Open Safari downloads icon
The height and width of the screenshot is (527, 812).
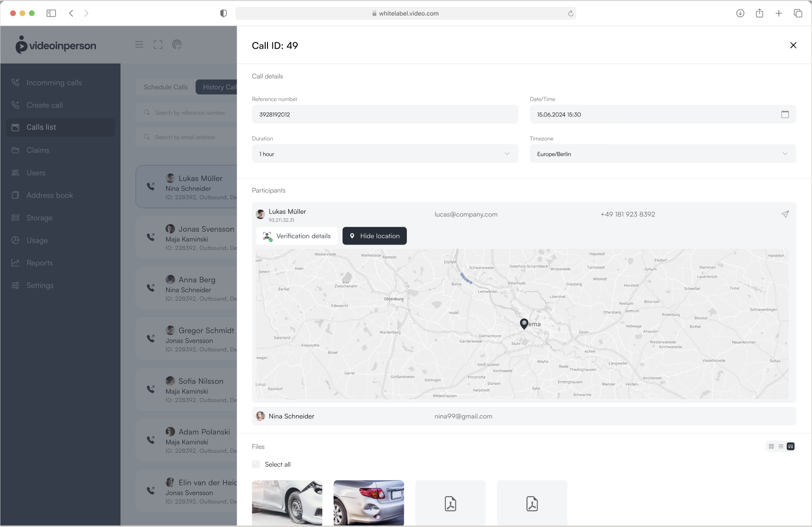point(740,13)
